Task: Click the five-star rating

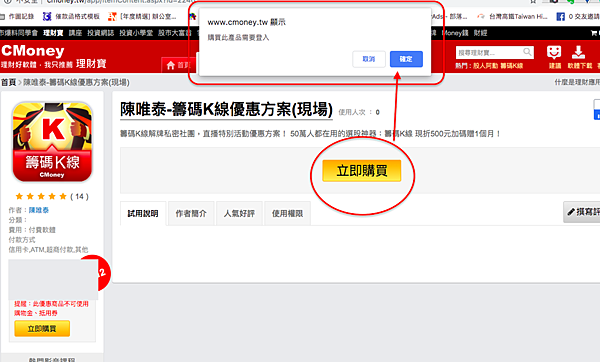Action: coord(41,196)
